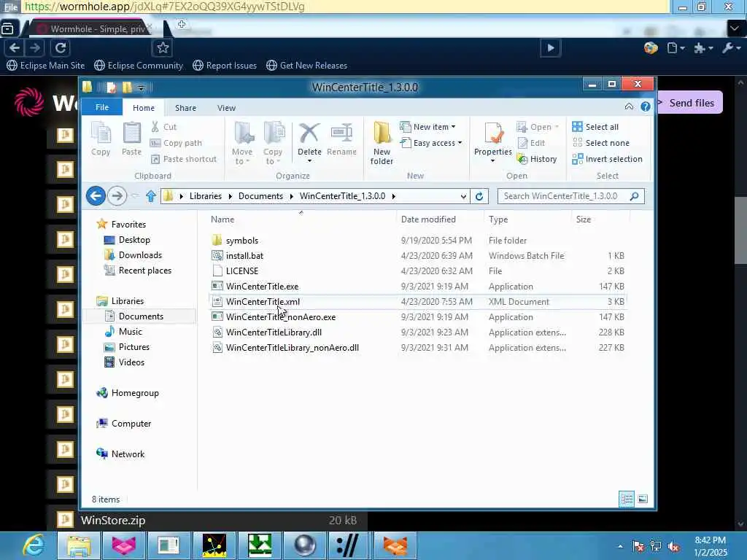Cut the selected item with scissors icon

tap(164, 127)
